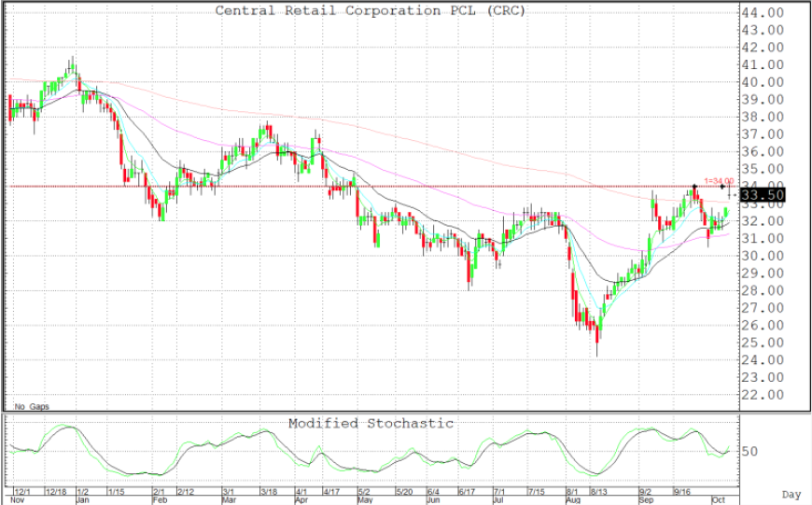Click the 28.00 price axis label
This screenshot has height=505, width=812.
point(763,290)
